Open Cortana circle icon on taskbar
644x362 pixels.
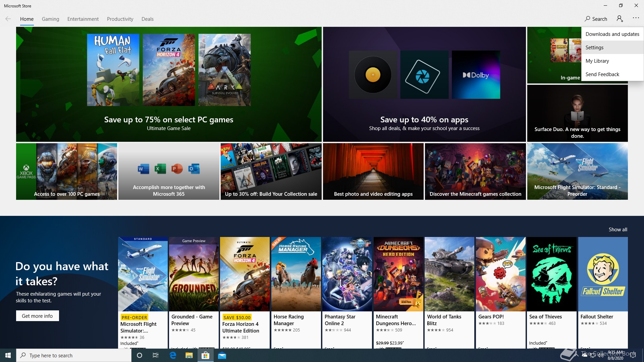point(140,355)
